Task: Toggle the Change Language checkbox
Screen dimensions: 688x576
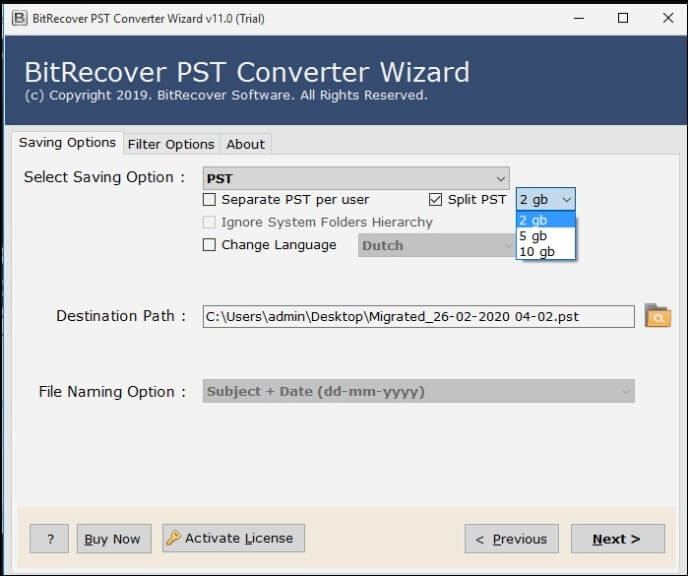Action: coord(209,244)
